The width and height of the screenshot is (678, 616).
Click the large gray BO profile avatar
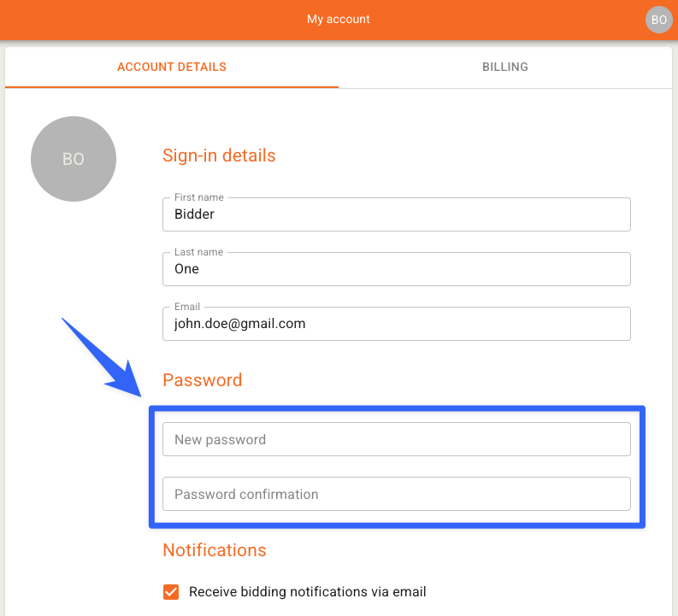point(74,159)
